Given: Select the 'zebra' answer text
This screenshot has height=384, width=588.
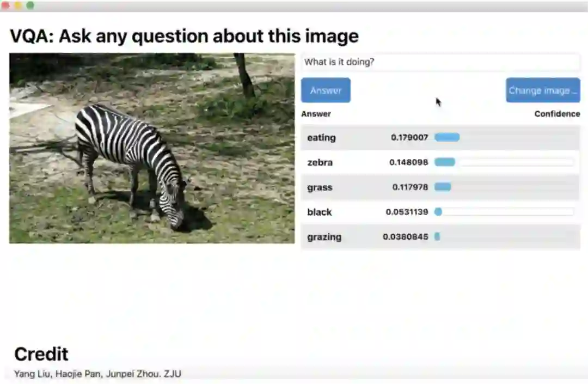Looking at the screenshot, I should click(320, 162).
